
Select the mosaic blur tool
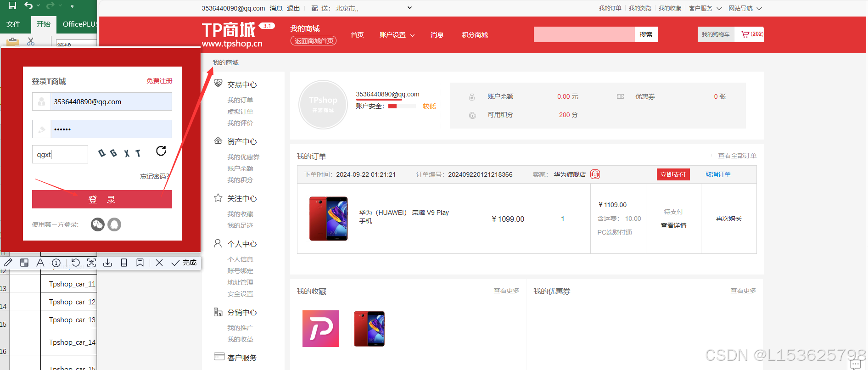[24, 263]
